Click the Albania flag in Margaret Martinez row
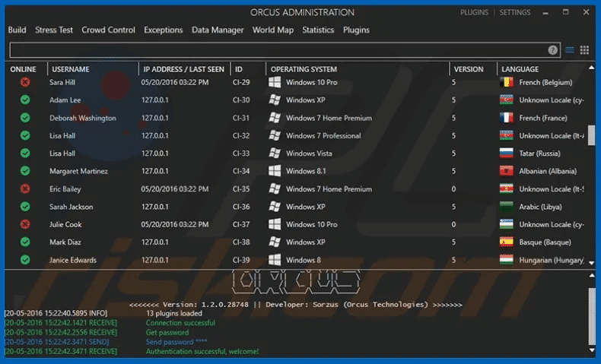This screenshot has height=364, width=601. click(x=507, y=171)
